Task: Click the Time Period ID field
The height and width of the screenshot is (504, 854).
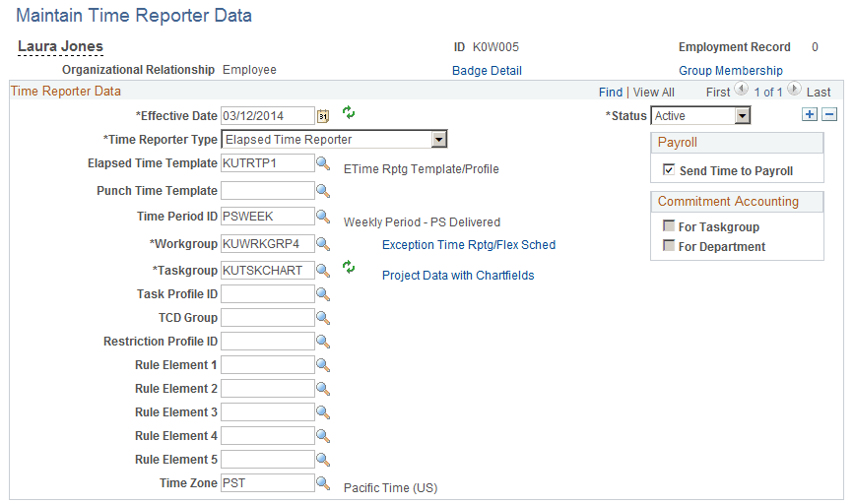Action: point(267,217)
